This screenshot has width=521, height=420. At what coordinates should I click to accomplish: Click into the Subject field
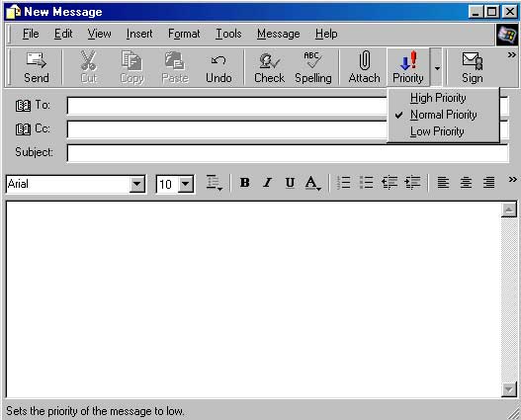pos(288,153)
